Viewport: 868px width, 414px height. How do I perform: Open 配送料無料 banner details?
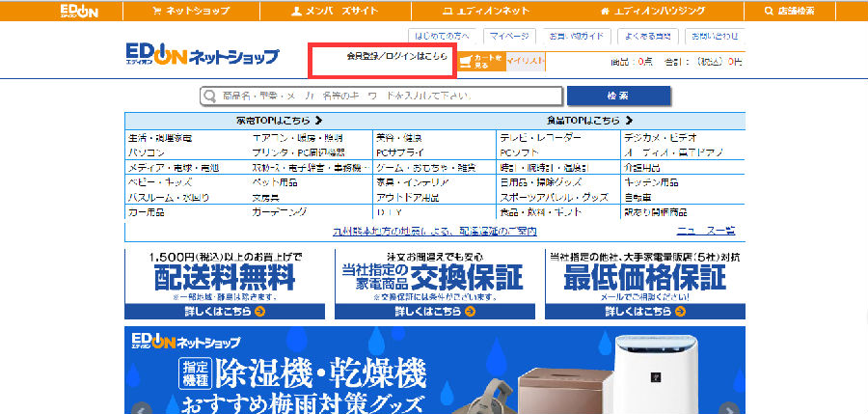(225, 284)
